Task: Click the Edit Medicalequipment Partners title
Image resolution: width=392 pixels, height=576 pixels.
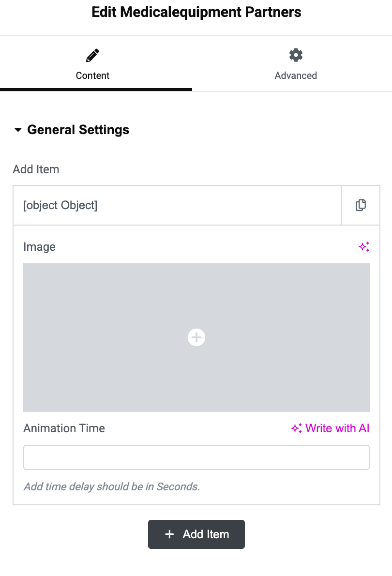Action: (196, 13)
